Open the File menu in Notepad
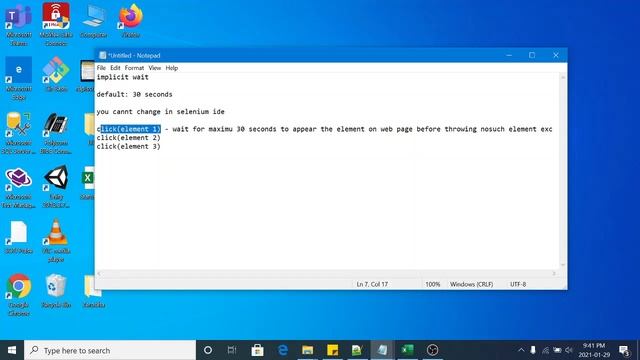This screenshot has height=360, width=640. point(101,68)
